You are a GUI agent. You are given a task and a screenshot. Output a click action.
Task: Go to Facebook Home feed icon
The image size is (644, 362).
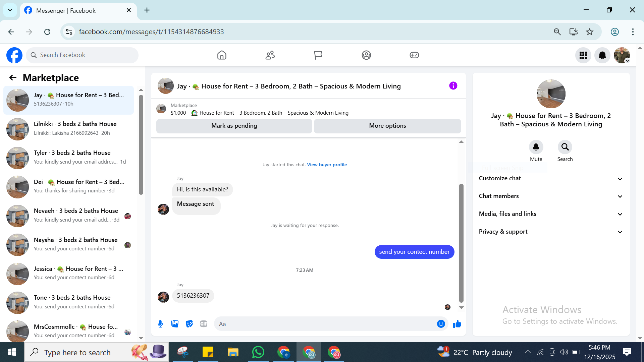click(222, 55)
